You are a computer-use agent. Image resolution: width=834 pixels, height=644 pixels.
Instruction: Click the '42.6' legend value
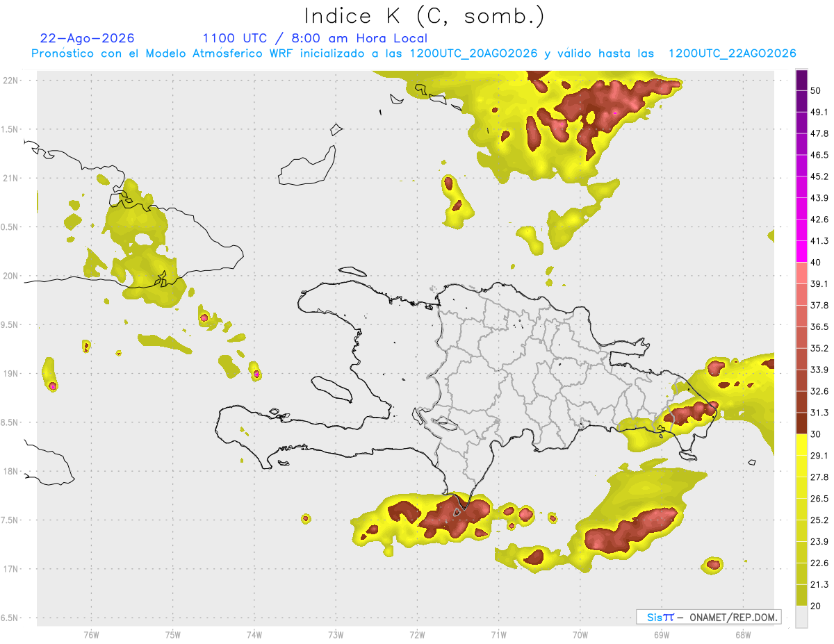pos(819,220)
